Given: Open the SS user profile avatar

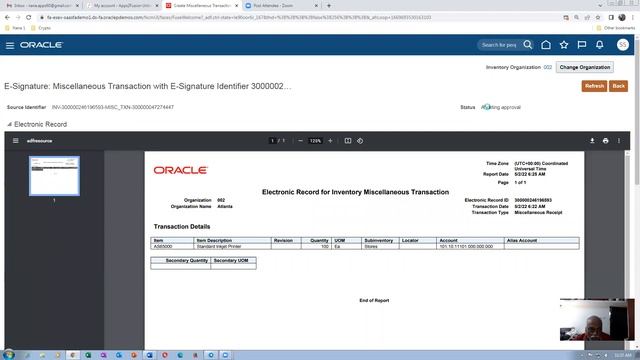Looking at the screenshot, I should tap(622, 45).
